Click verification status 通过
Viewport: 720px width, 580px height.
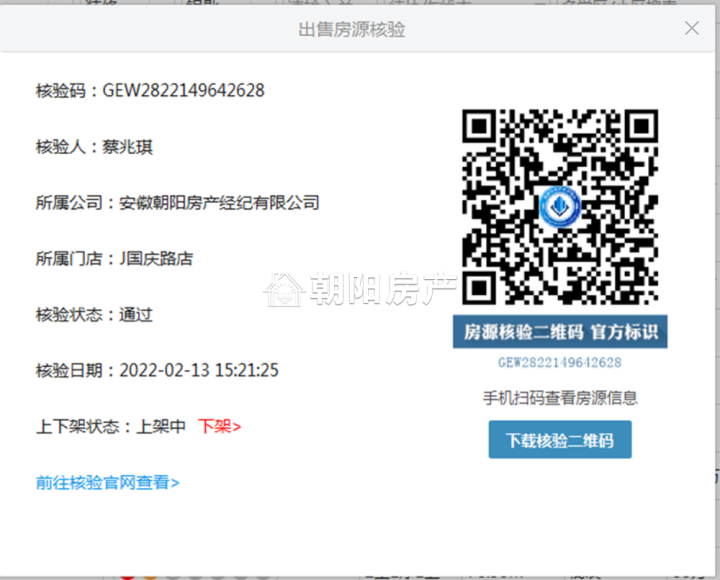coord(135,315)
